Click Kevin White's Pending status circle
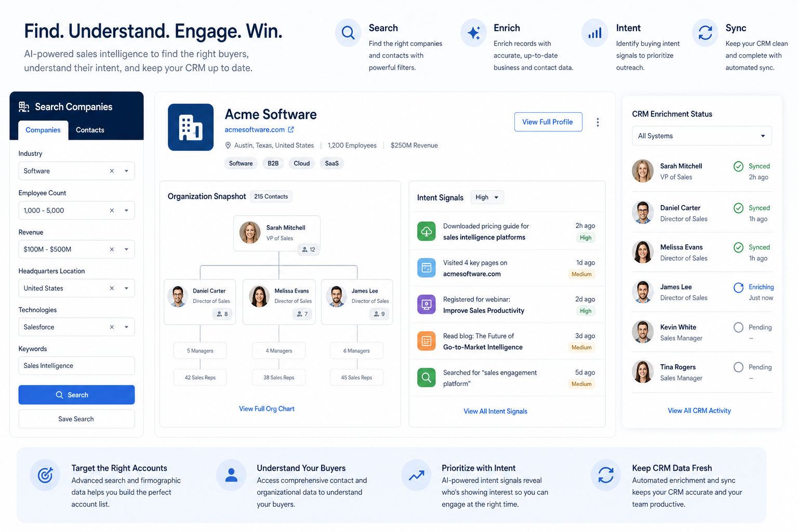The height and width of the screenshot is (532, 798). [738, 327]
